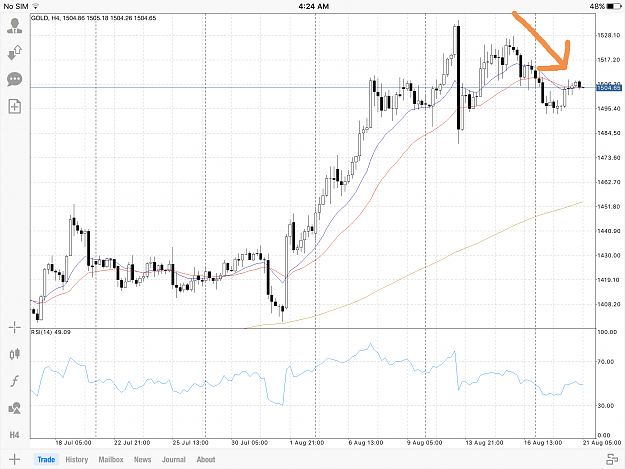Open the new order trade arrows icon
Screen dimensions: 625x469
[15, 53]
